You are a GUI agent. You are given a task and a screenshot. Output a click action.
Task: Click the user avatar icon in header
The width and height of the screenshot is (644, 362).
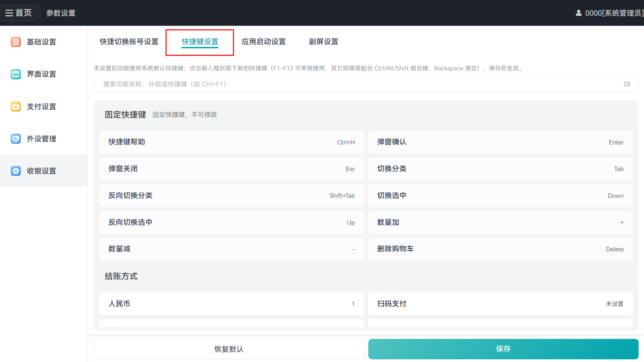pos(579,13)
